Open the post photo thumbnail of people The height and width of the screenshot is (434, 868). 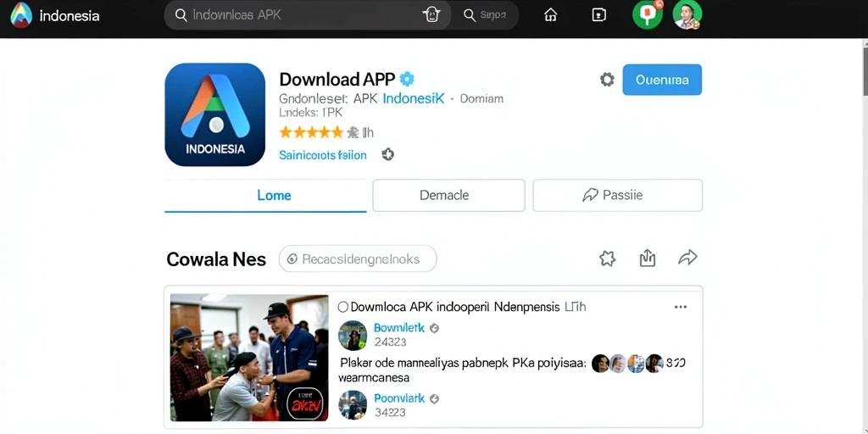point(249,358)
